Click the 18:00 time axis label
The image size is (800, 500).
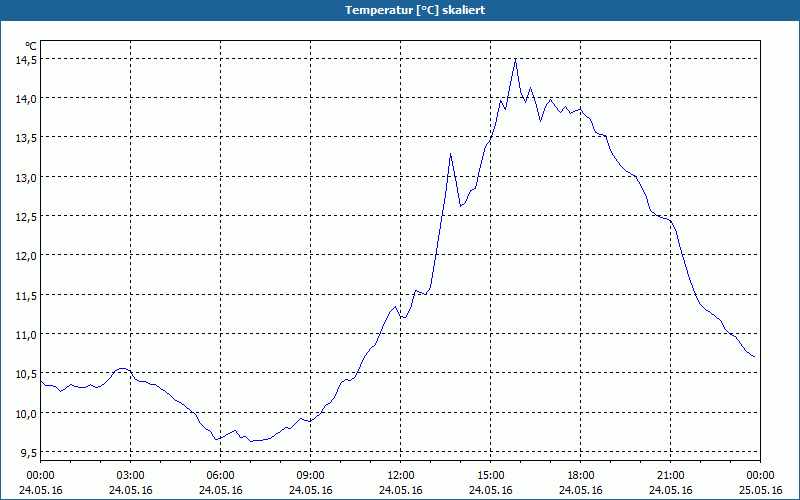pos(581,476)
